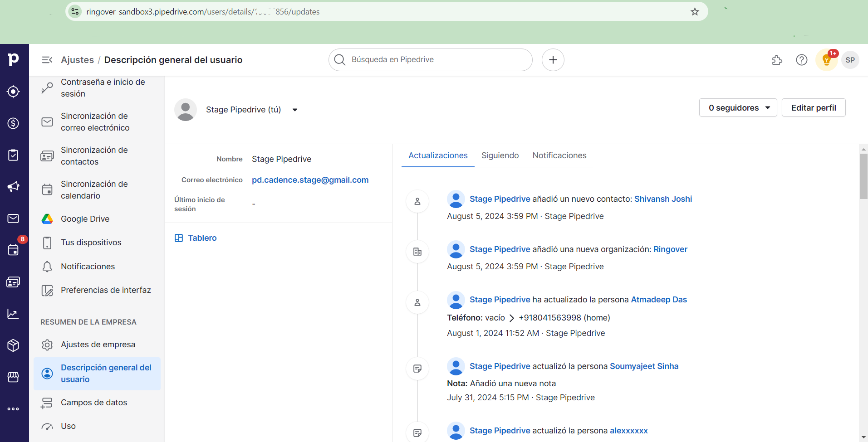Switch to the Actualizaciones tab
The image size is (868, 442).
(438, 155)
